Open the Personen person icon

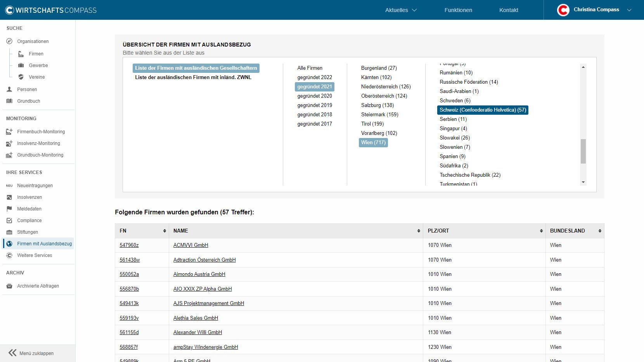pos(9,90)
